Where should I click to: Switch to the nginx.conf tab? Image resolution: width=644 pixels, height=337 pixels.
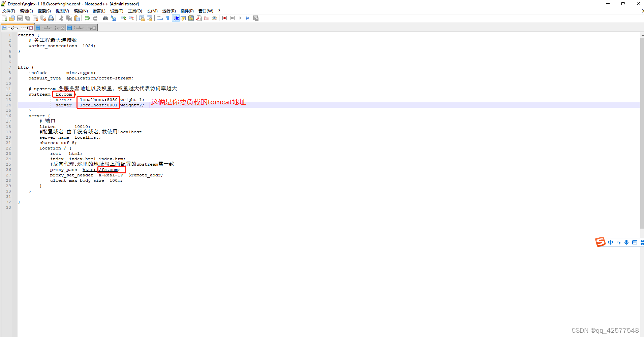(18, 28)
